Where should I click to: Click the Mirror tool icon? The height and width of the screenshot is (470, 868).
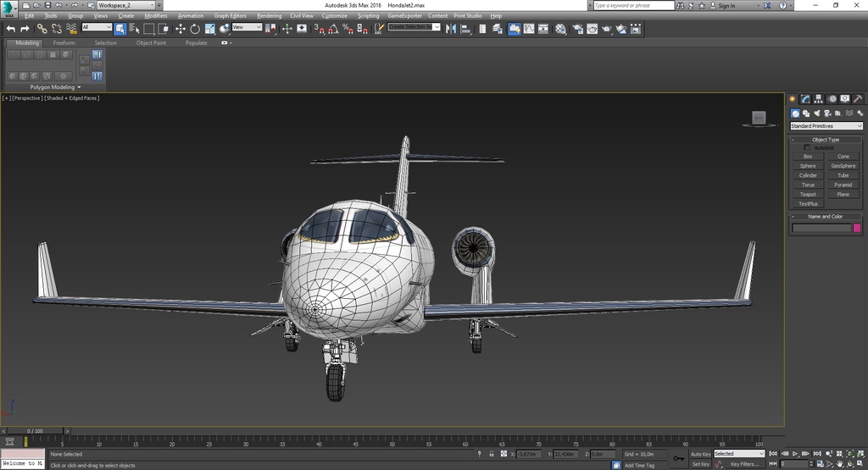coord(451,29)
